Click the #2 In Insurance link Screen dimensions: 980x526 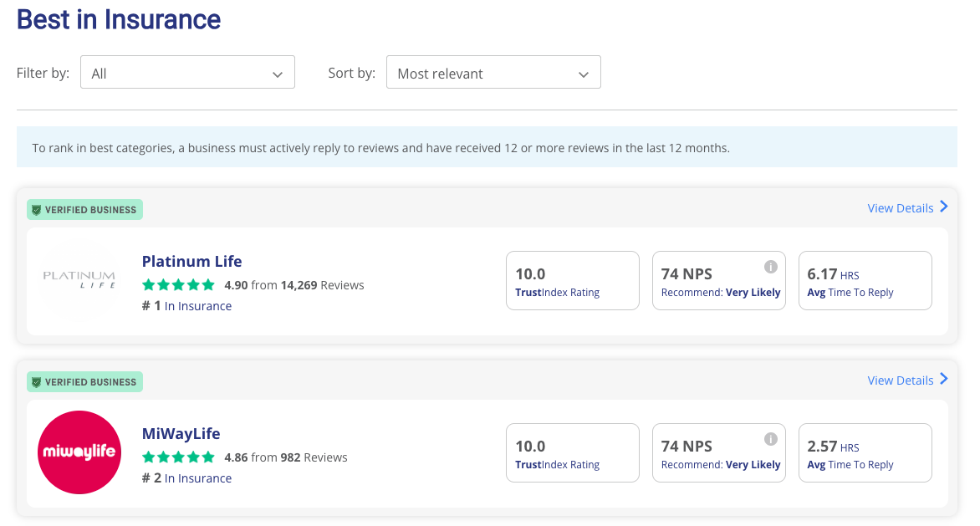197,478
